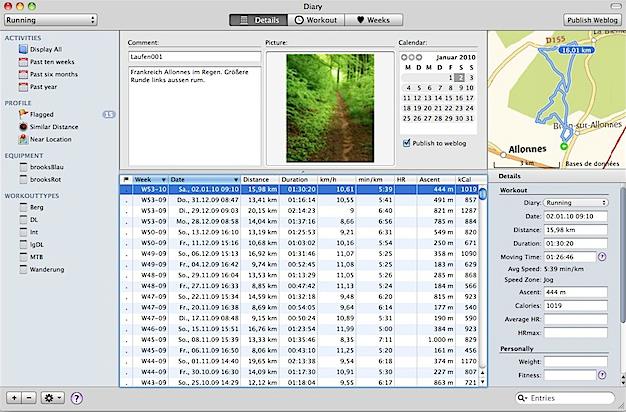Switch to the Workout tab
This screenshot has height=412, width=626.
(x=316, y=20)
